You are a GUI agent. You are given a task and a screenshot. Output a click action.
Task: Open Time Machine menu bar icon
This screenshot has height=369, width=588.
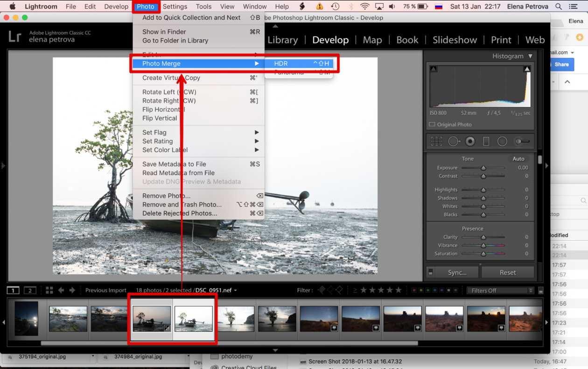tap(335, 7)
